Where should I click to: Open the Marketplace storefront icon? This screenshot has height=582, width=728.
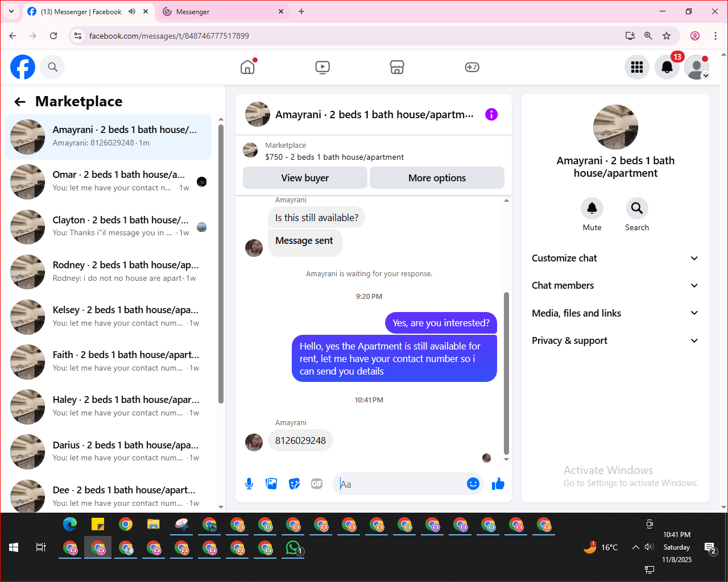point(397,67)
